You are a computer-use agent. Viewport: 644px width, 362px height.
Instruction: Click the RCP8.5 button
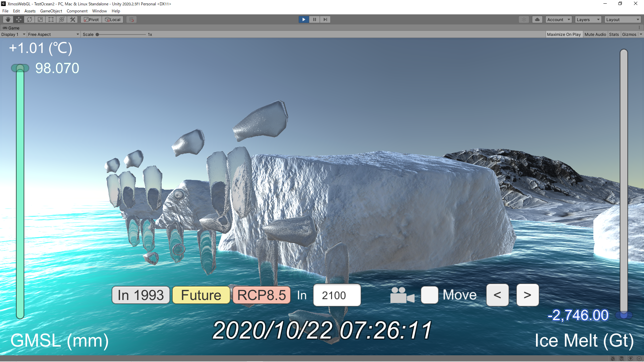(261, 295)
